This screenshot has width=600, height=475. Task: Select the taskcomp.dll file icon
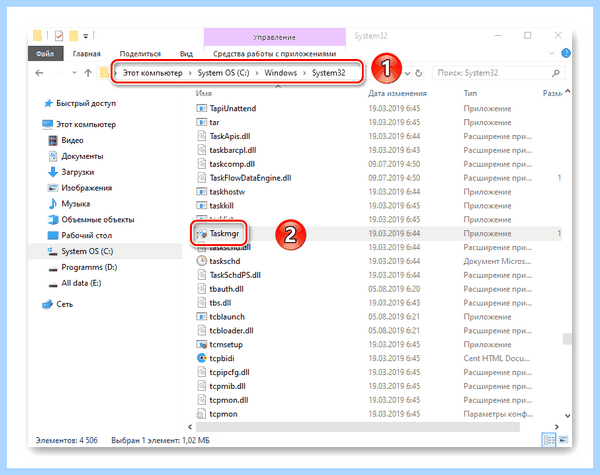pyautogui.click(x=201, y=164)
